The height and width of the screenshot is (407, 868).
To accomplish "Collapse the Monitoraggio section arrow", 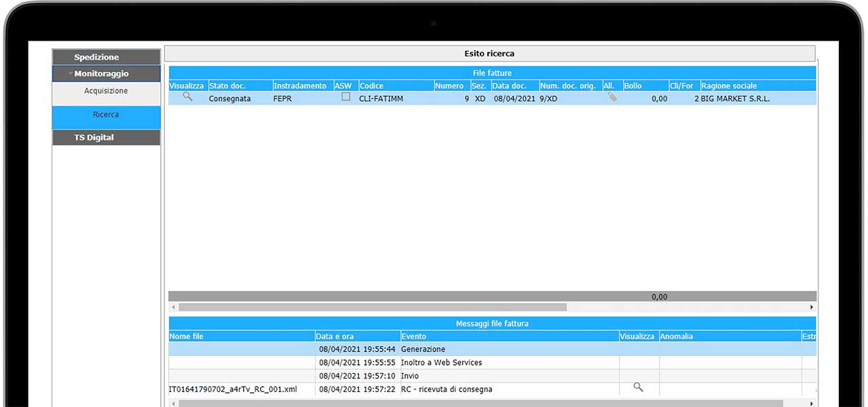I will [x=71, y=73].
